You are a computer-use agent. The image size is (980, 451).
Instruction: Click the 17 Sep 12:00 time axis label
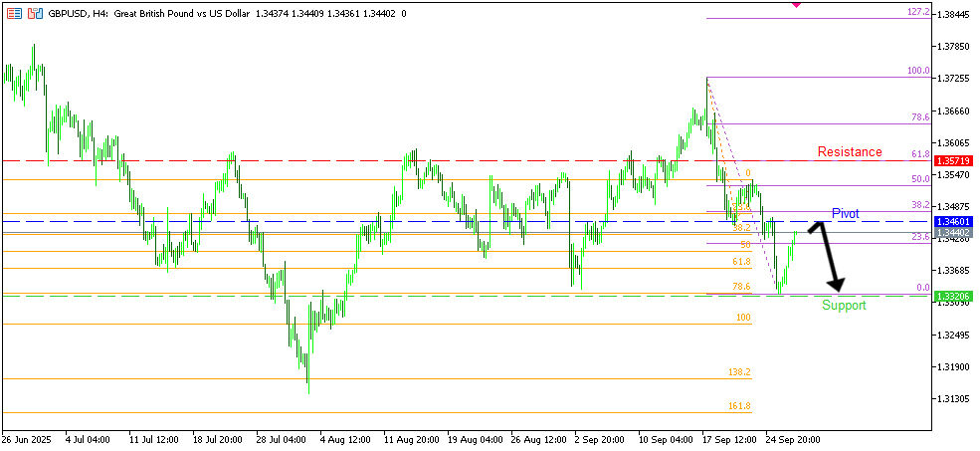[x=726, y=438]
